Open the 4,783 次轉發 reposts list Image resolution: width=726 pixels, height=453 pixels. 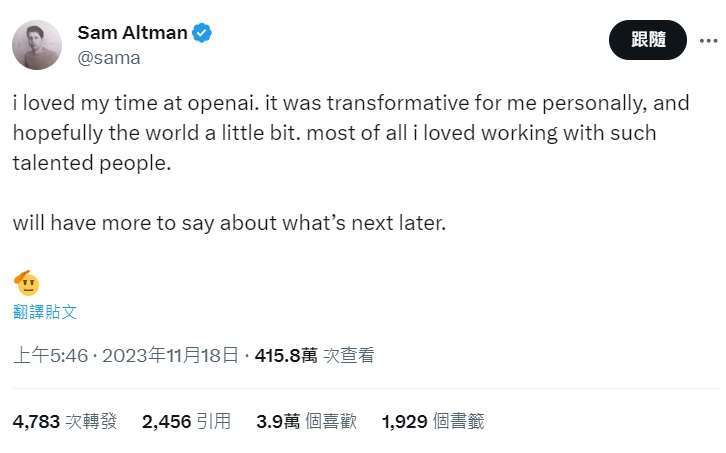point(65,421)
